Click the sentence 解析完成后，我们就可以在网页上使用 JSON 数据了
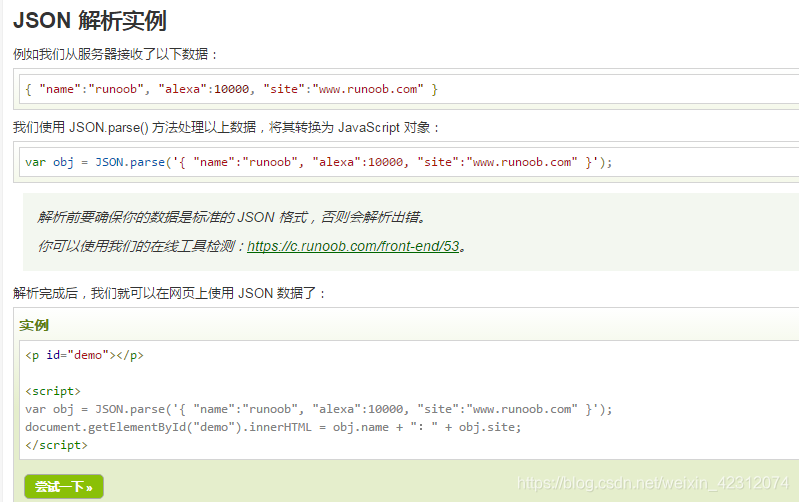 pos(169,293)
